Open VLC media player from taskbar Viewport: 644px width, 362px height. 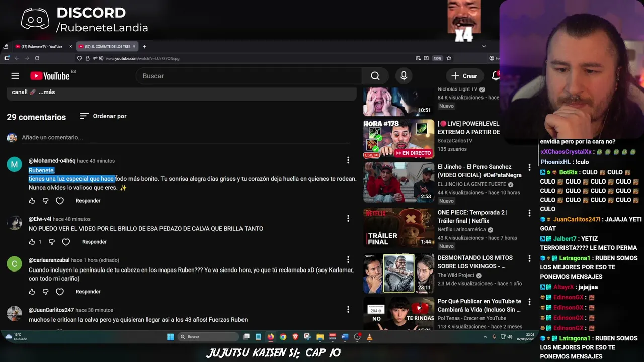370,337
